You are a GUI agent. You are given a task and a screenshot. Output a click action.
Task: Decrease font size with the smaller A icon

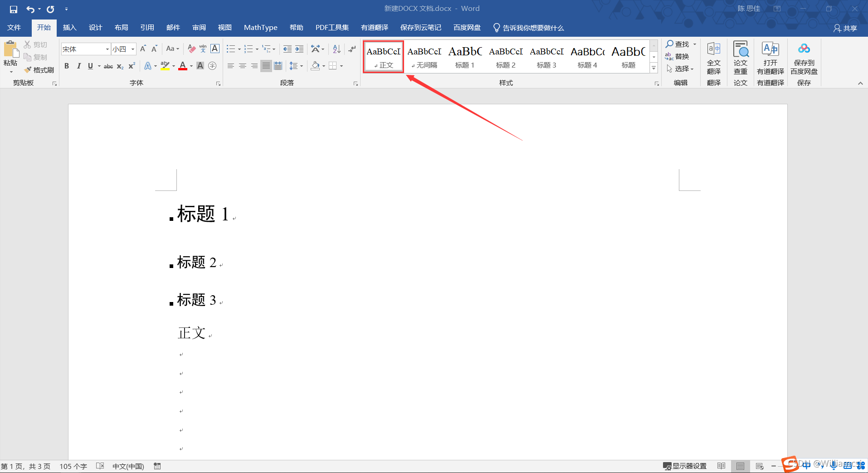[x=154, y=49]
